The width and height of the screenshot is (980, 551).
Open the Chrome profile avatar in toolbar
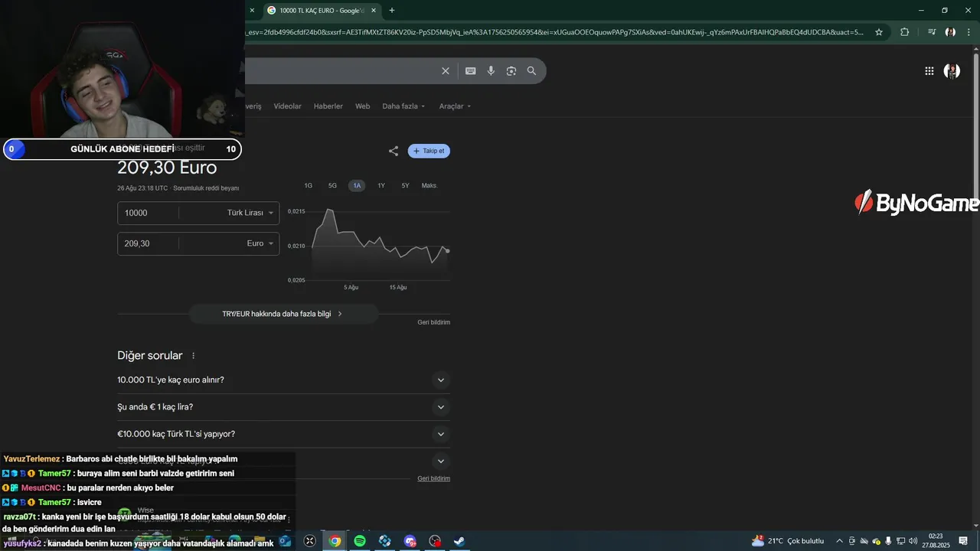click(x=950, y=32)
